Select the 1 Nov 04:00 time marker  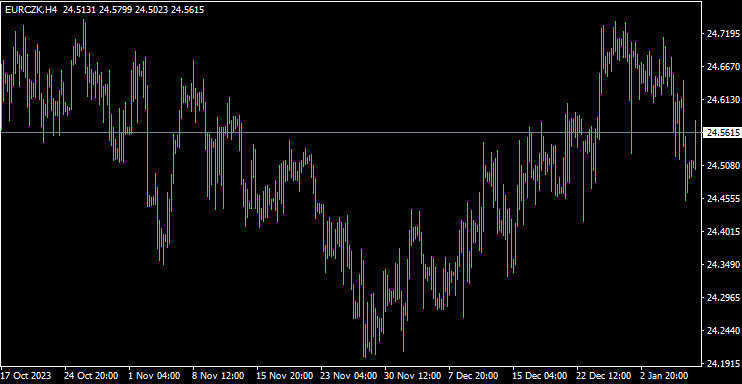click(154, 376)
